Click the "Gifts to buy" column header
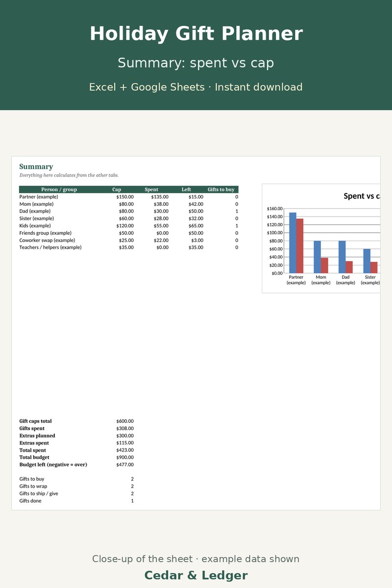 pyautogui.click(x=221, y=189)
